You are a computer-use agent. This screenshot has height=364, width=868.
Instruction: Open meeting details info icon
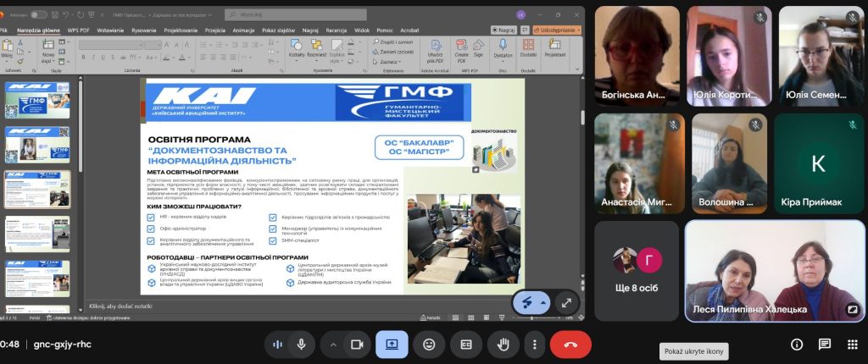coord(797,345)
